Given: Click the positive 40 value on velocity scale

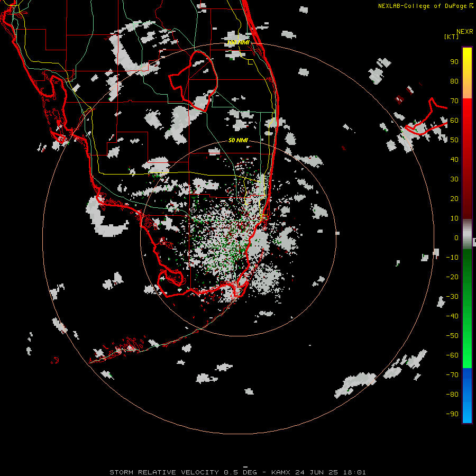Looking at the screenshot, I should 454,160.
